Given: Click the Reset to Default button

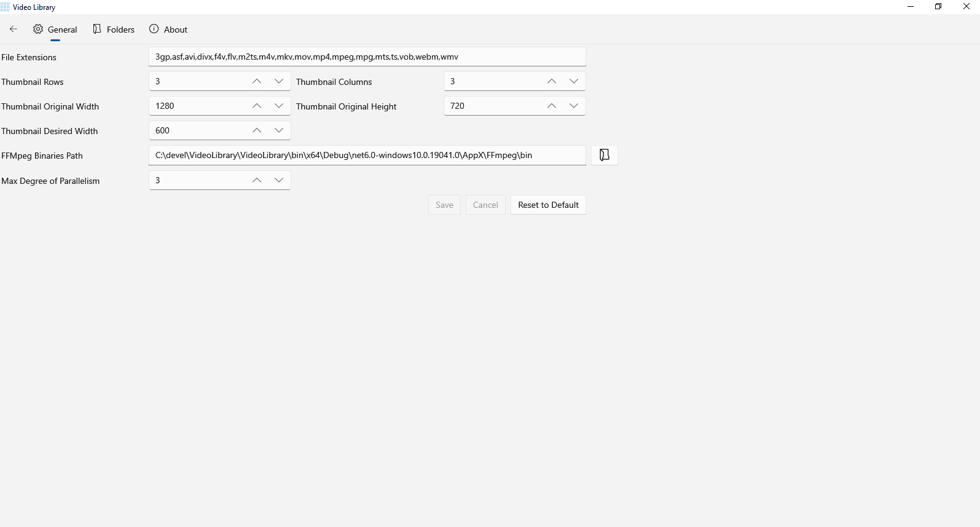Looking at the screenshot, I should [x=548, y=205].
